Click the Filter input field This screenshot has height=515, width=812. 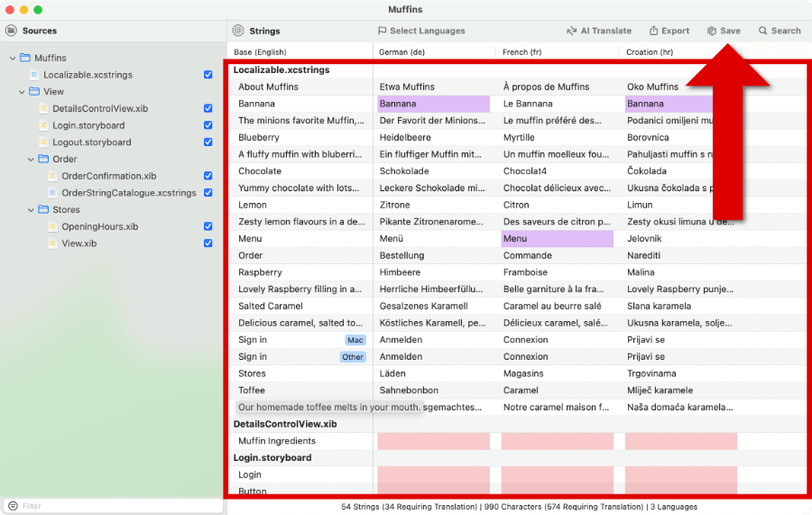coord(113,505)
